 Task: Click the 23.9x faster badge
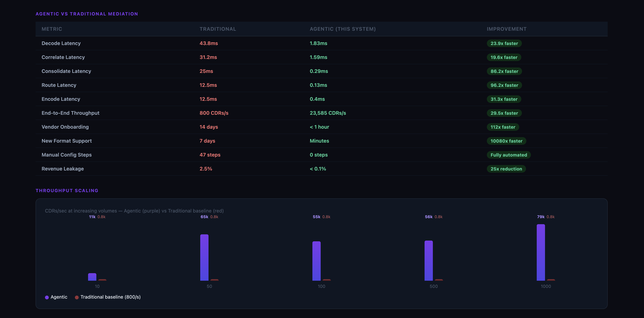504,43
